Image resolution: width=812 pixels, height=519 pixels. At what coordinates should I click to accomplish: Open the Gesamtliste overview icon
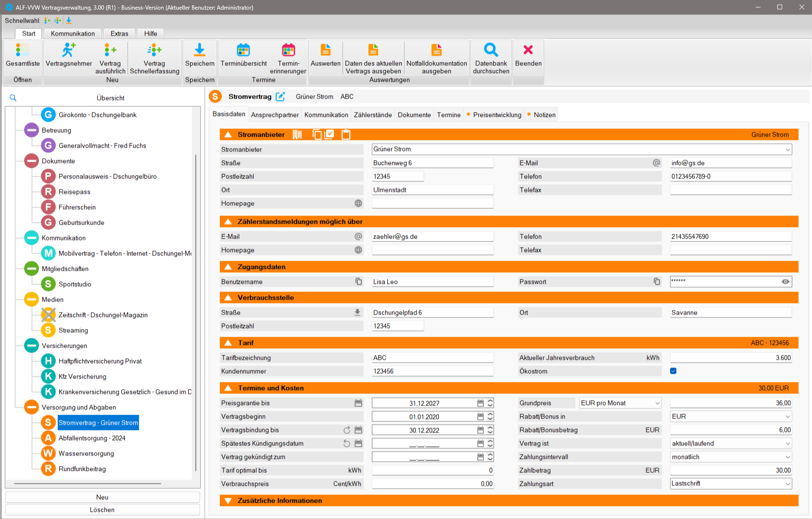23,50
